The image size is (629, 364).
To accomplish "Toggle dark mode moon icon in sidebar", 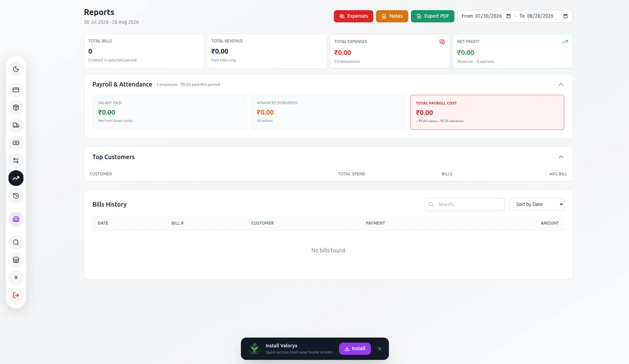I will click(x=16, y=69).
